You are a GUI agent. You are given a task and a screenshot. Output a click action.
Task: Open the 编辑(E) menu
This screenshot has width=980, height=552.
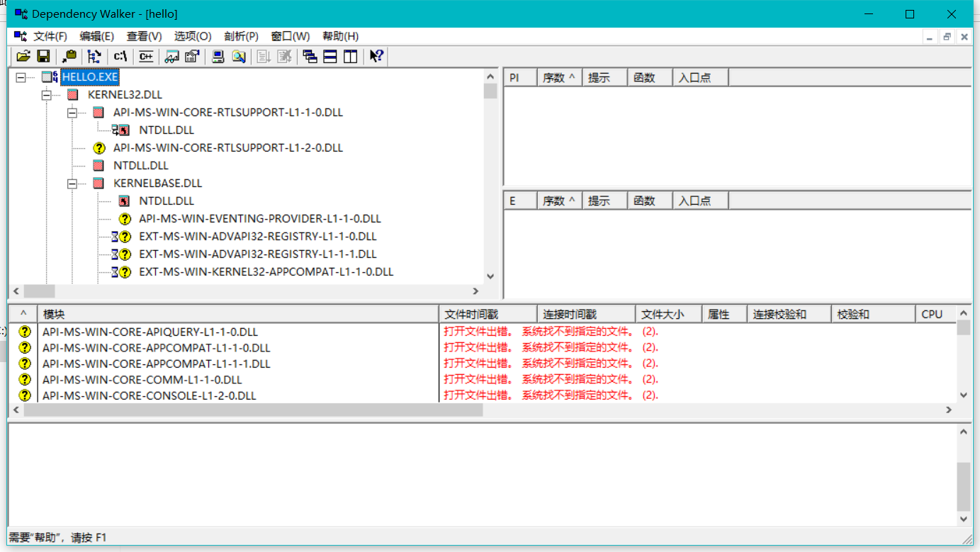(x=97, y=36)
